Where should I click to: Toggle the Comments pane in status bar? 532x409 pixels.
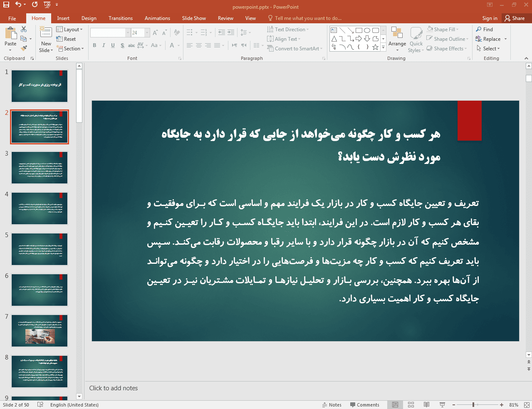click(364, 405)
